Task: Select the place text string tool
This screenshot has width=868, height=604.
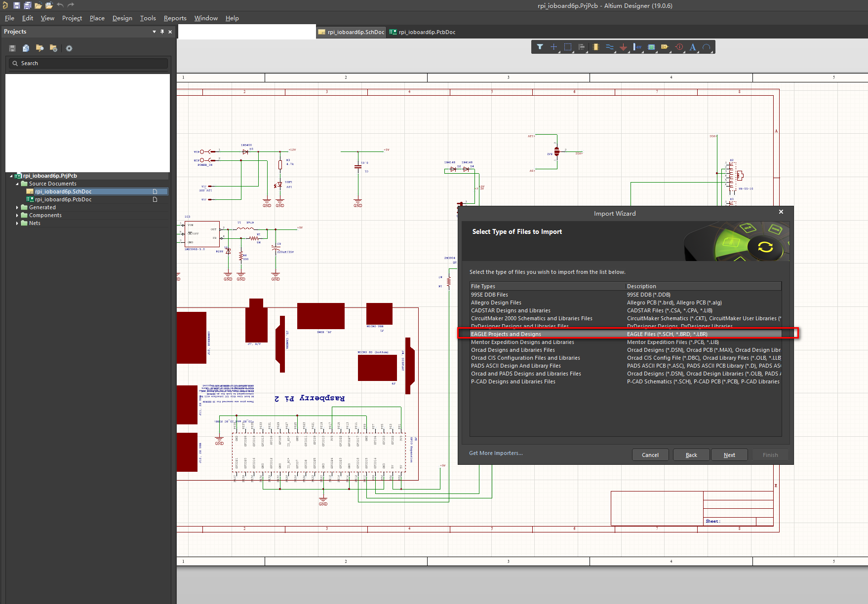Action: click(693, 47)
